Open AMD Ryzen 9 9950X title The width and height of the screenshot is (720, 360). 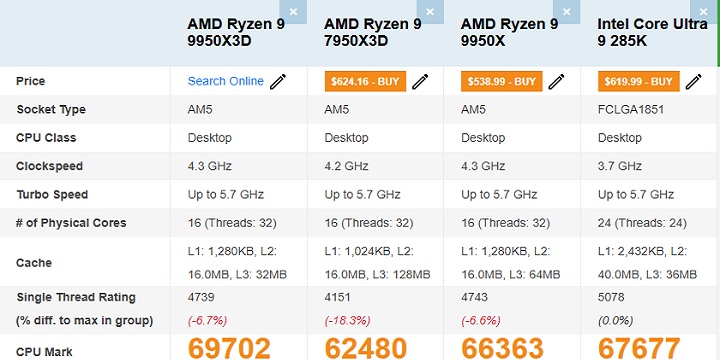tap(509, 33)
